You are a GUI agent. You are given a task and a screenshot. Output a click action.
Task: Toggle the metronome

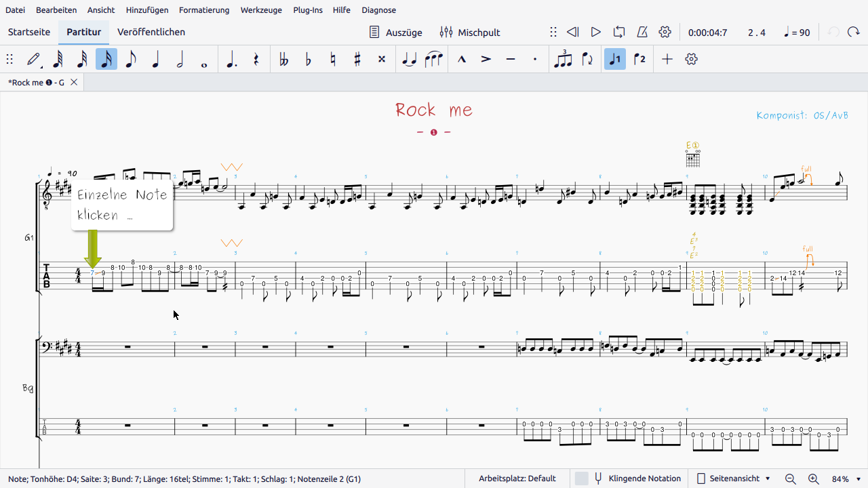click(642, 32)
